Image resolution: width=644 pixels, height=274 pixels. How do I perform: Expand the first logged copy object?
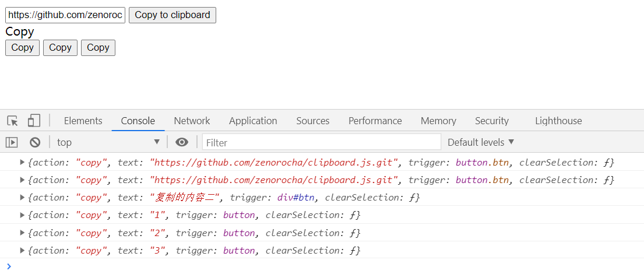pyautogui.click(x=22, y=162)
